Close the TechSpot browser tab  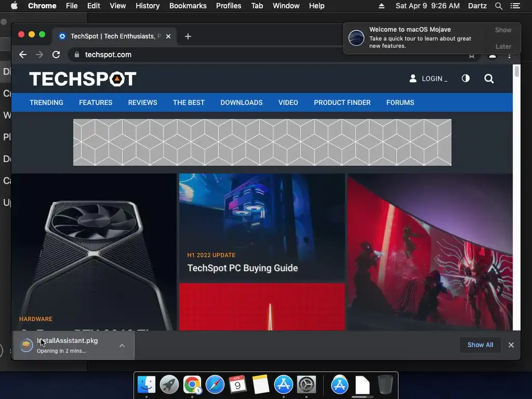point(168,36)
